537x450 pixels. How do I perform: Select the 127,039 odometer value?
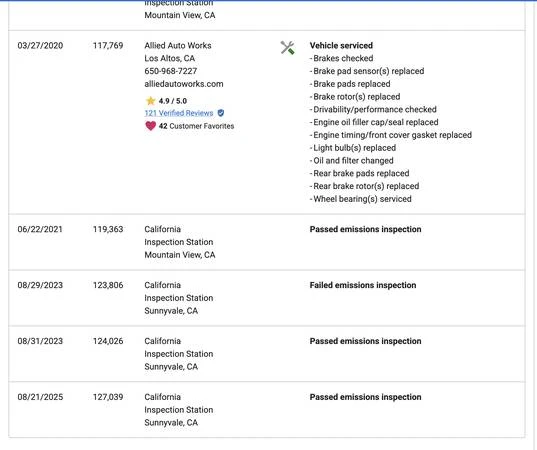click(x=108, y=397)
